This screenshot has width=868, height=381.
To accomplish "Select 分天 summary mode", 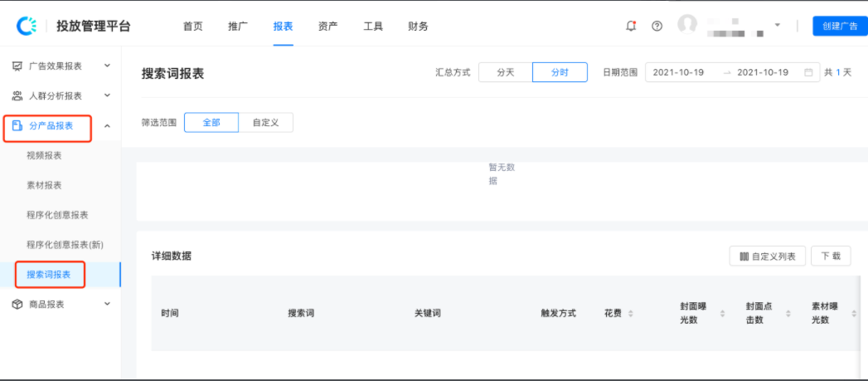I will 506,73.
